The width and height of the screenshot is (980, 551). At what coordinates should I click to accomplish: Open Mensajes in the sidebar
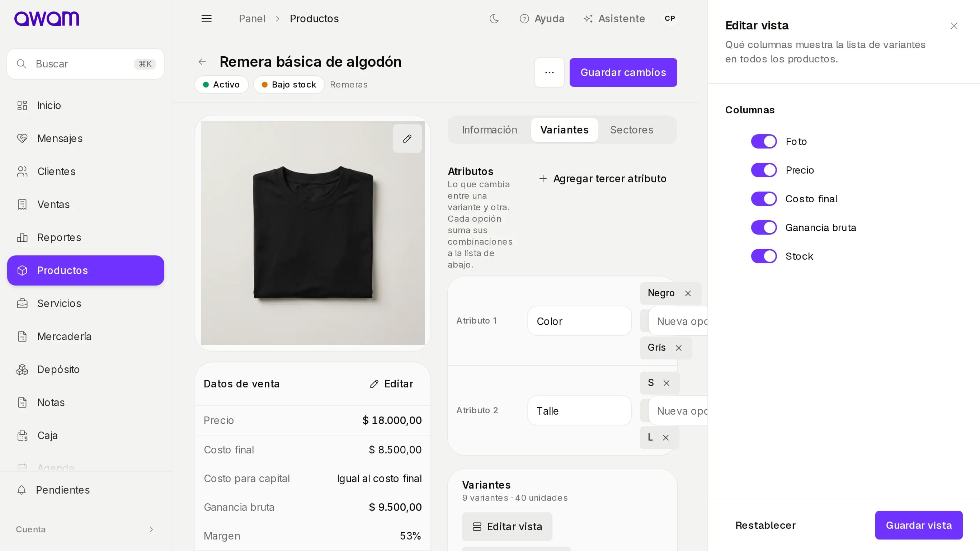tap(86, 138)
